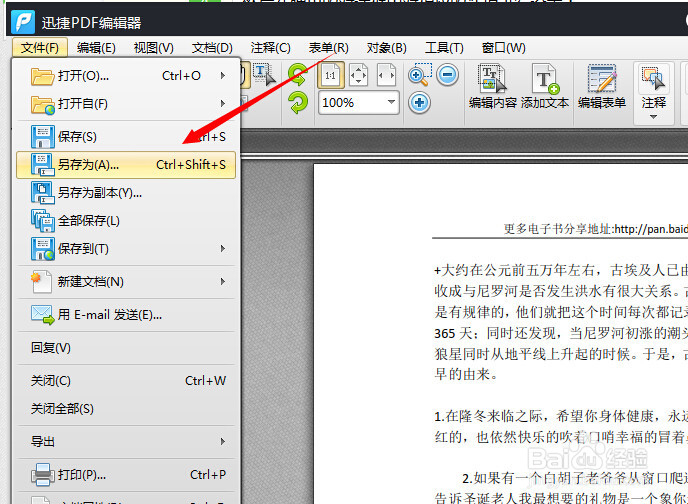Image resolution: width=688 pixels, height=504 pixels.
Task: Click the save-as icon beside 另存为(A)
Action: click(x=43, y=165)
